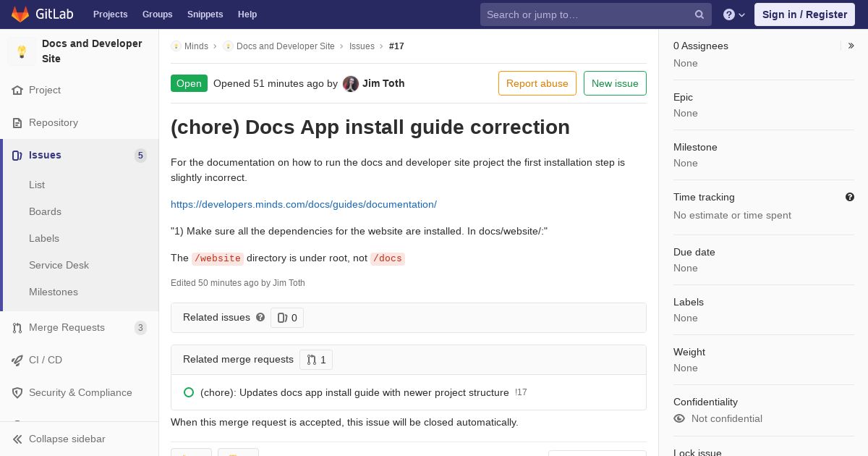
Task: Click the /website code snippet
Action: [218, 258]
